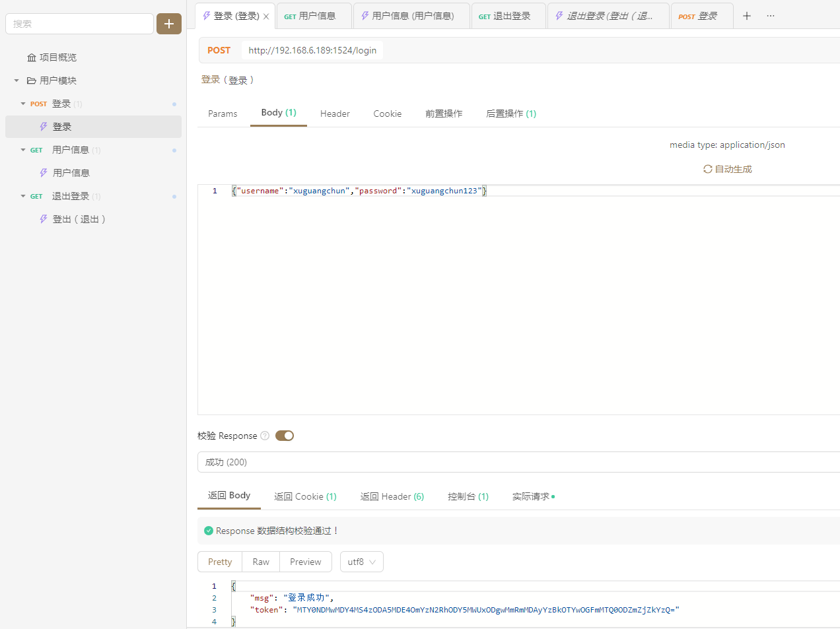Click the lightning icon on 退出登录 case tab
Viewport: 840px width, 629px height.
(x=559, y=16)
